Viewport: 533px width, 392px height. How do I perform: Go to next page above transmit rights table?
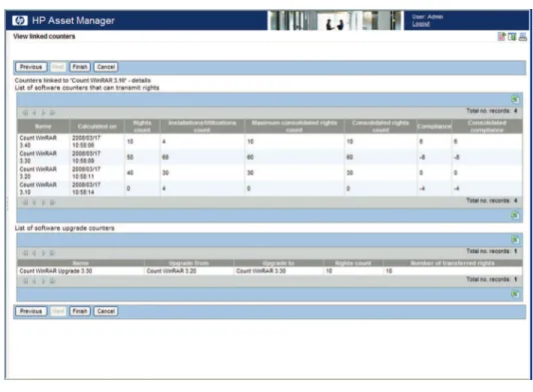(43, 113)
